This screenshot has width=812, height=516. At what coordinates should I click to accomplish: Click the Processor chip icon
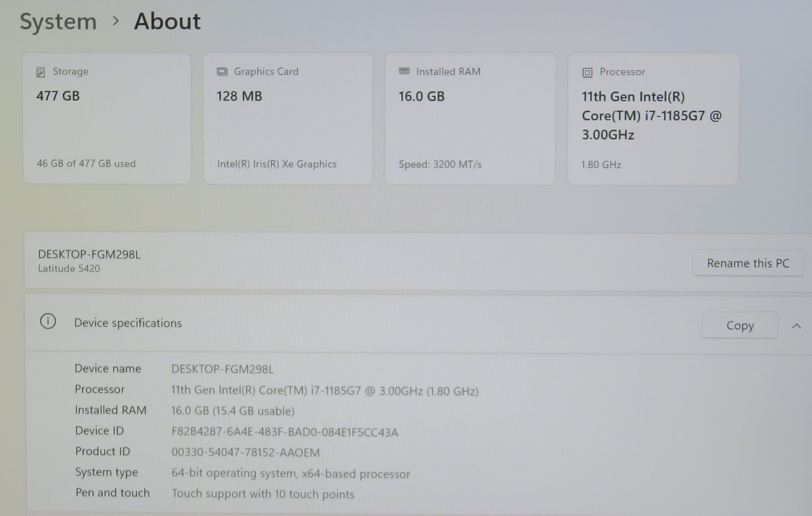point(587,73)
